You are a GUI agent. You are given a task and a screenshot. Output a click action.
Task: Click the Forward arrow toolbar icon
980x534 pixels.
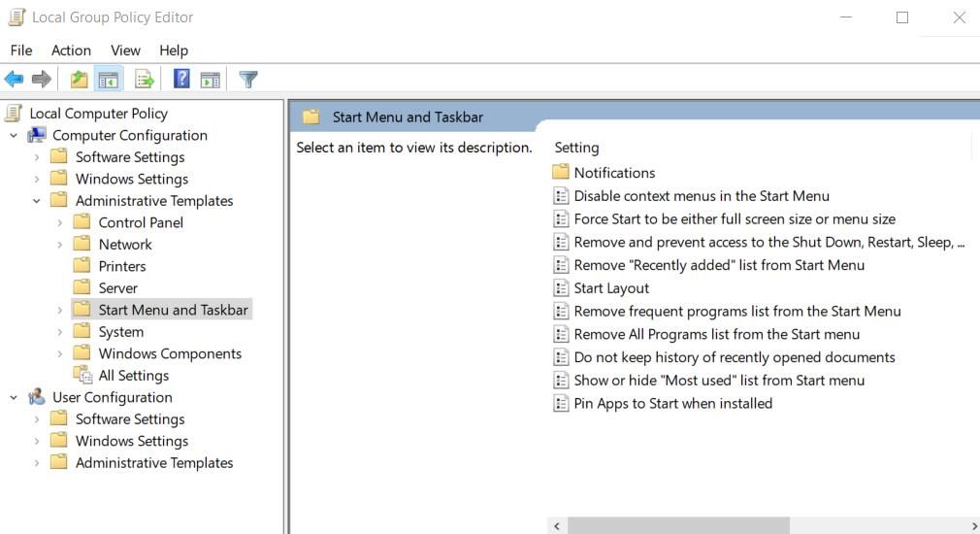pyautogui.click(x=41, y=80)
